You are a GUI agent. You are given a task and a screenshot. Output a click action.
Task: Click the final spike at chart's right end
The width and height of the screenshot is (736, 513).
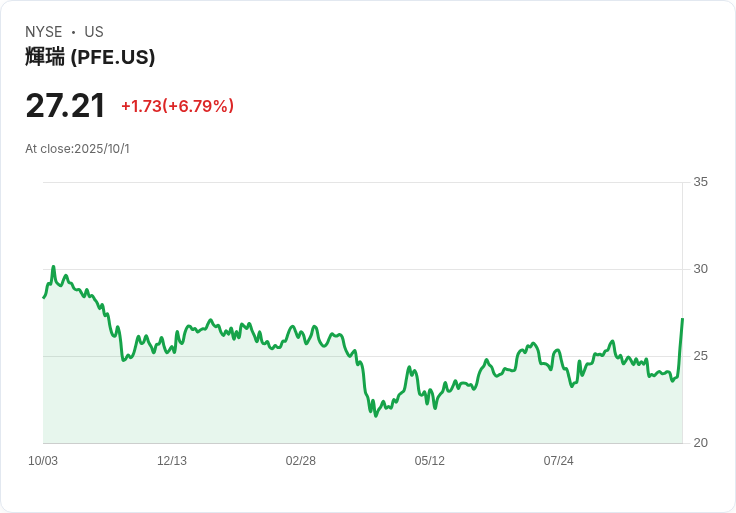point(682,319)
